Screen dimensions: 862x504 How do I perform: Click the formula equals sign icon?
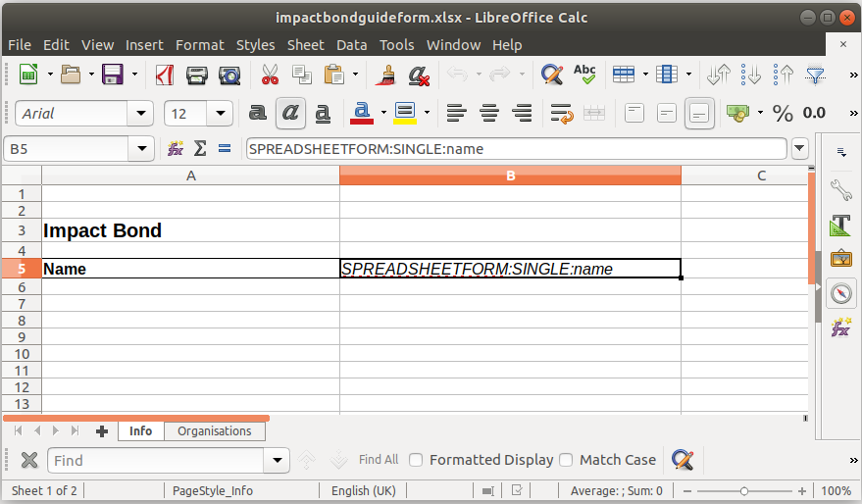pyautogui.click(x=225, y=148)
